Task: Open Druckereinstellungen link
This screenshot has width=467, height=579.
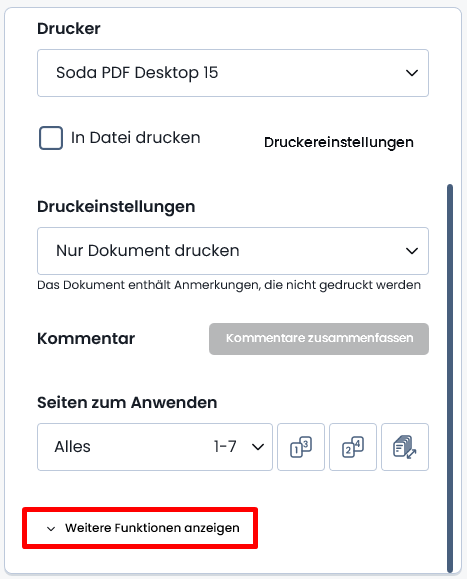Action: pyautogui.click(x=339, y=143)
